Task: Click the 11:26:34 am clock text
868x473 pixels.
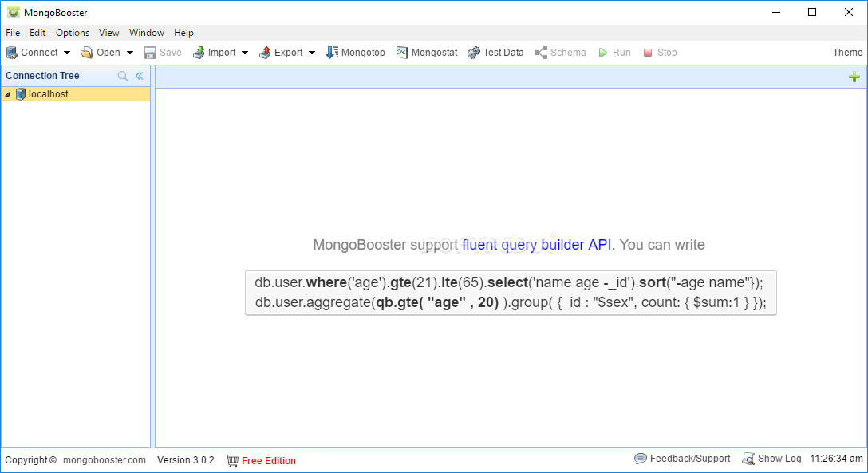Action: click(x=836, y=459)
